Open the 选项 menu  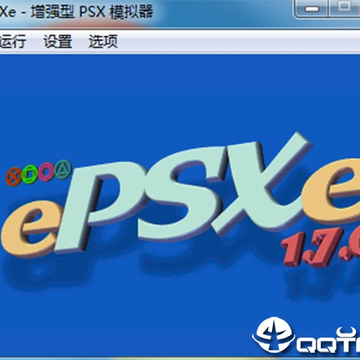click(103, 42)
